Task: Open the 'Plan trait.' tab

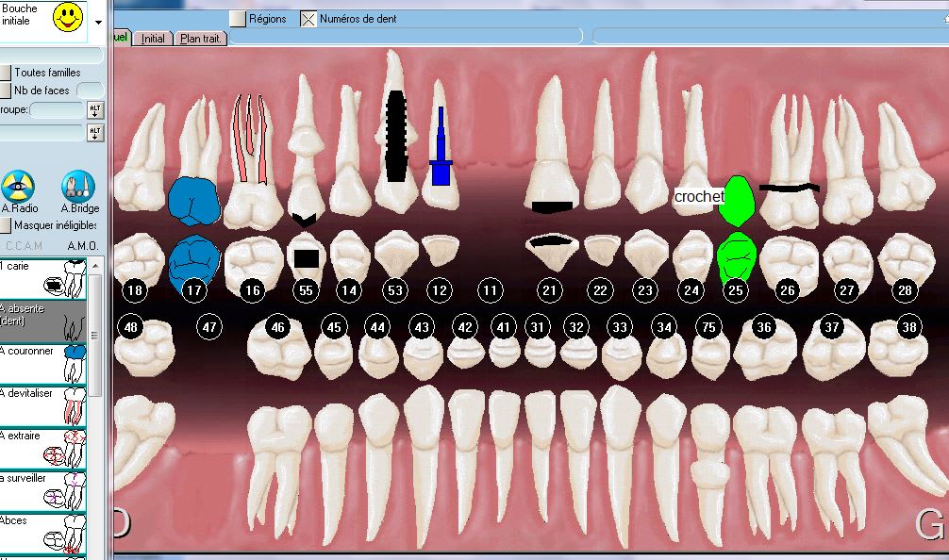Action: (199, 39)
